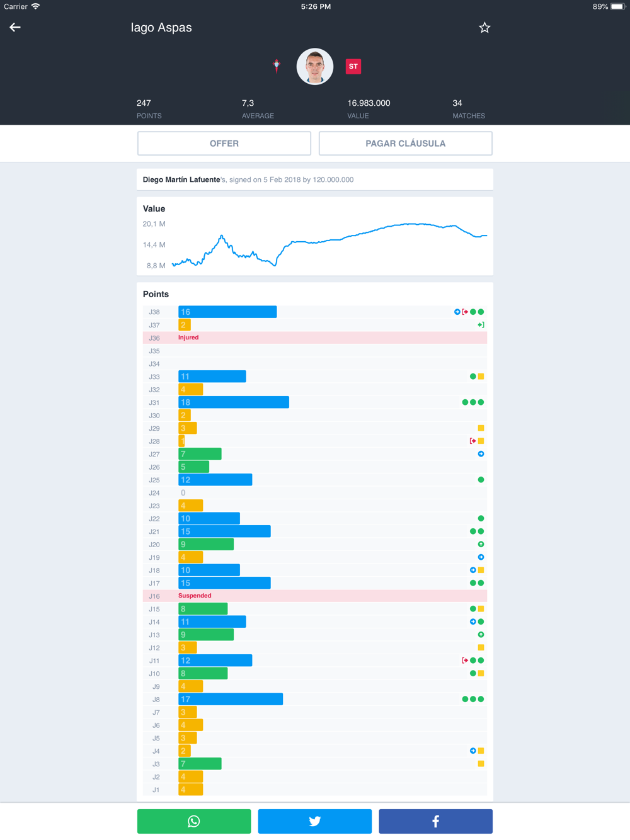Share via the Facebook button

436,821
